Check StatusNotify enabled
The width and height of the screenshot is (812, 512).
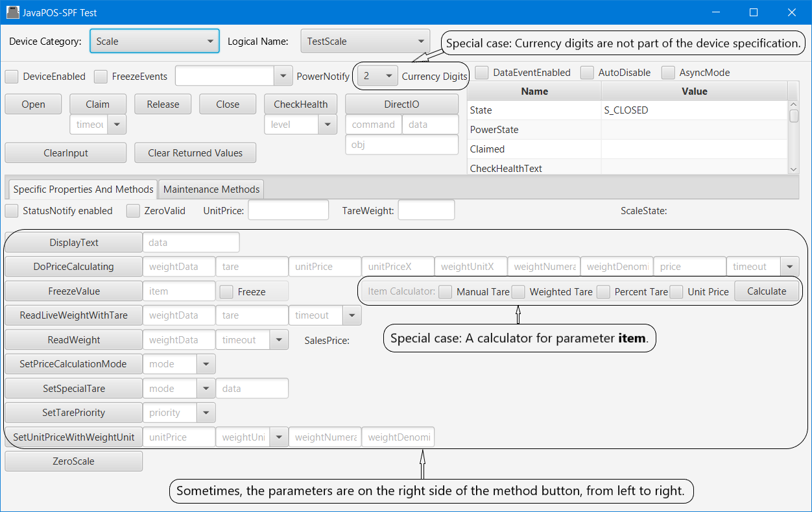tap(12, 211)
